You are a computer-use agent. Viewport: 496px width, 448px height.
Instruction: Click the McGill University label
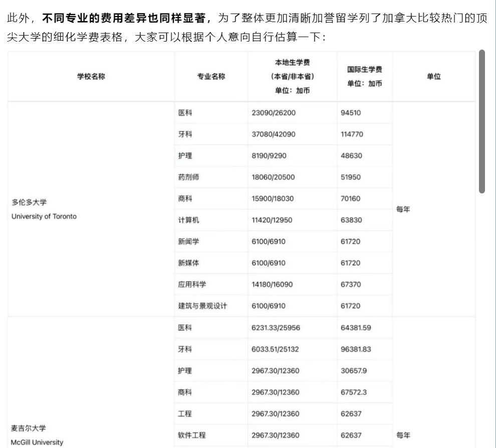click(37, 442)
